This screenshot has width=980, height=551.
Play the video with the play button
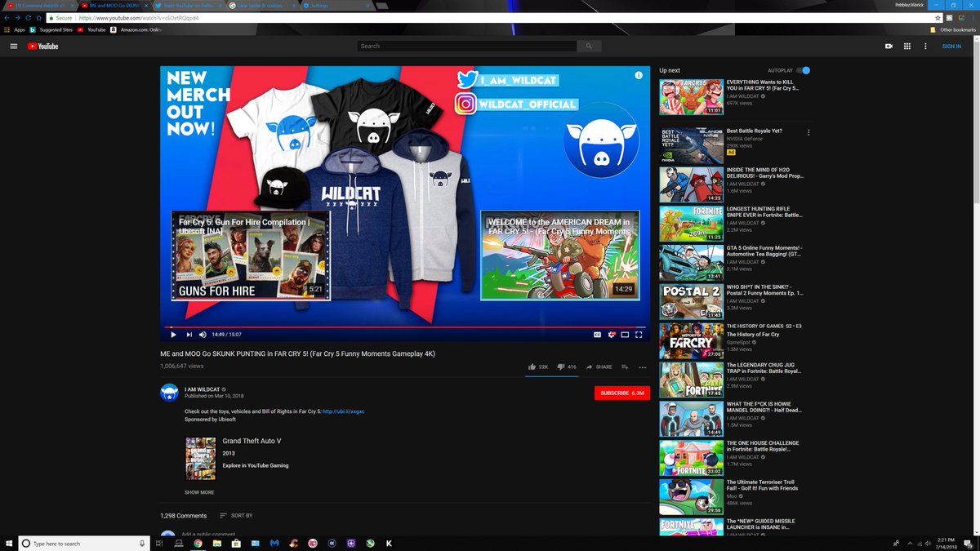pos(173,334)
